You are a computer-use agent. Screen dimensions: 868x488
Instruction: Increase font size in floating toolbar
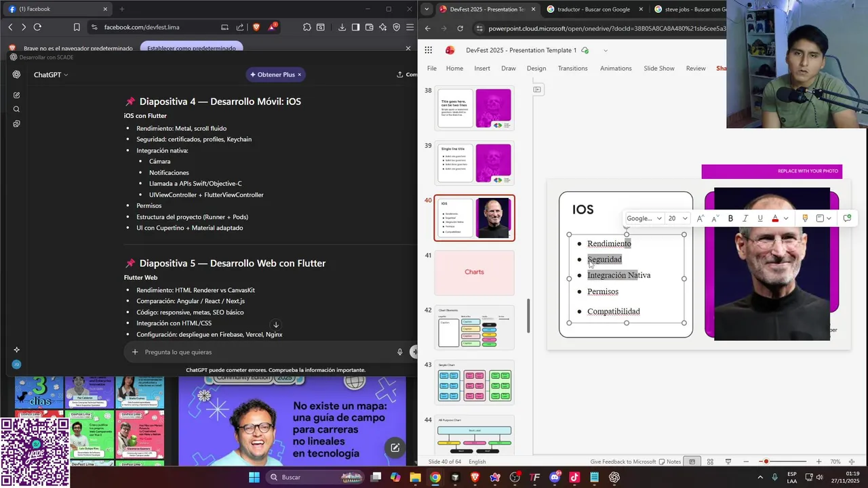click(x=701, y=218)
